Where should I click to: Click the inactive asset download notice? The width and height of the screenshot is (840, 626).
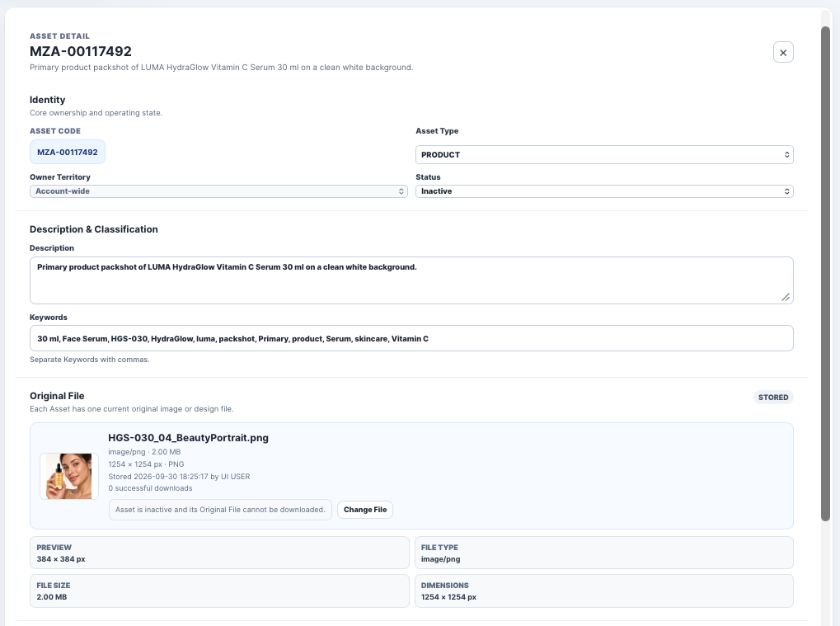[220, 510]
